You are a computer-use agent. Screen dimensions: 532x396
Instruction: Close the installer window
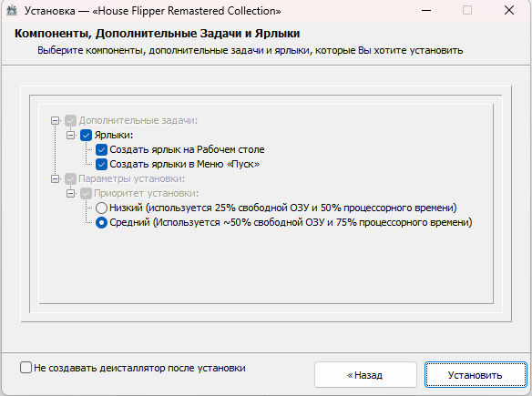pyautogui.click(x=509, y=11)
